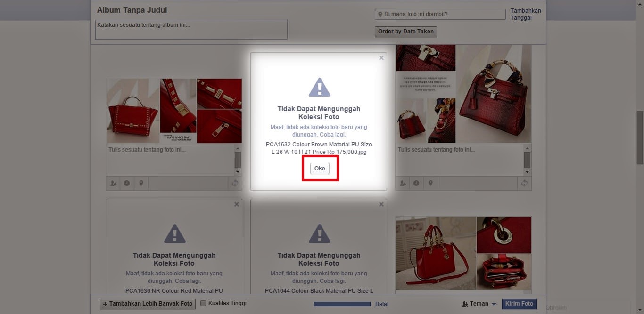Click Order by Date Taken button
The height and width of the screenshot is (314, 644).
click(406, 32)
